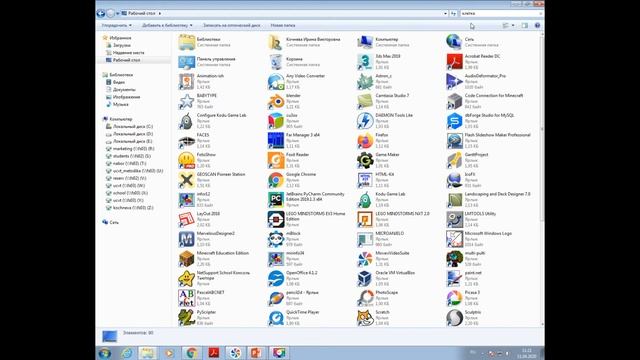Select the Picasa 3 shortcut

coord(463,298)
